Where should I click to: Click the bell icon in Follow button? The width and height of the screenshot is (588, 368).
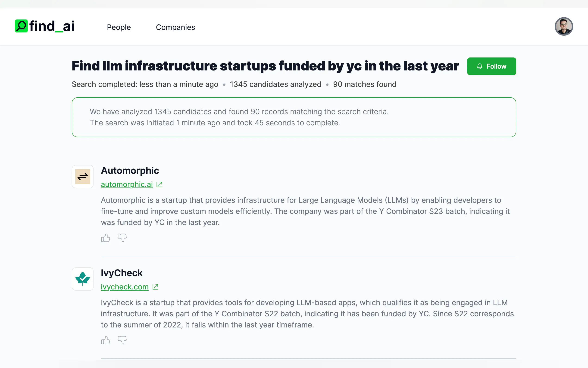pyautogui.click(x=479, y=66)
